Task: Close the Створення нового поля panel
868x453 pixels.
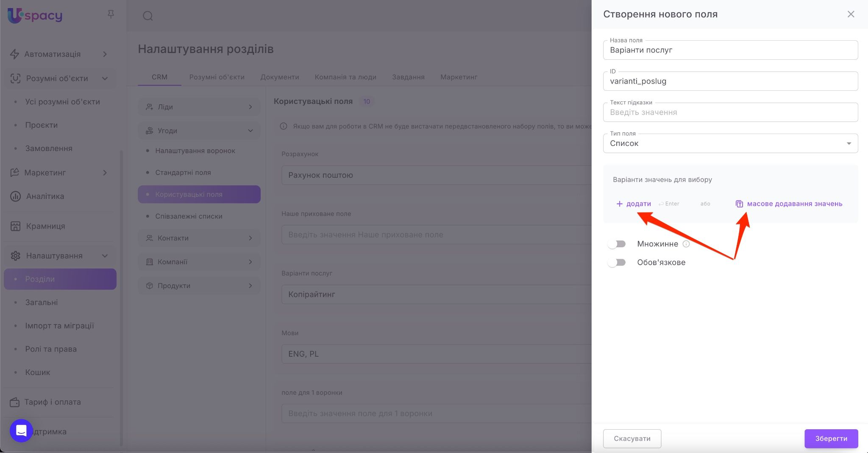Action: pyautogui.click(x=851, y=14)
